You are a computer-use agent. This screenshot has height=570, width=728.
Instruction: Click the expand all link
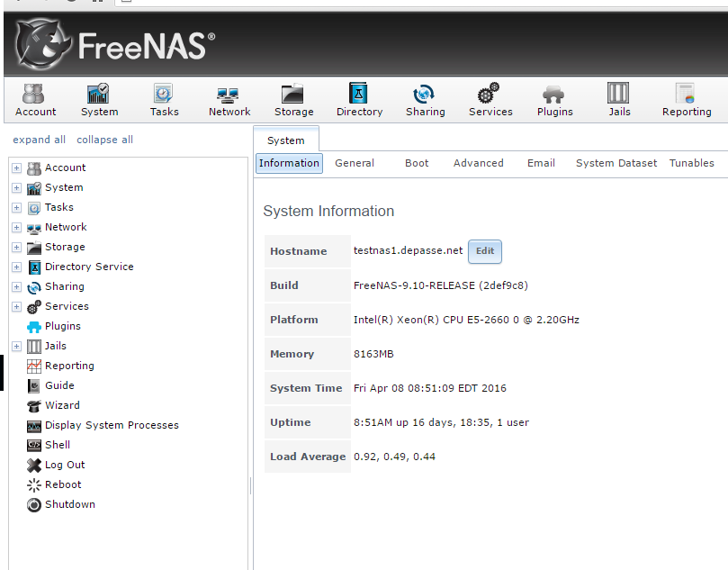pos(39,140)
